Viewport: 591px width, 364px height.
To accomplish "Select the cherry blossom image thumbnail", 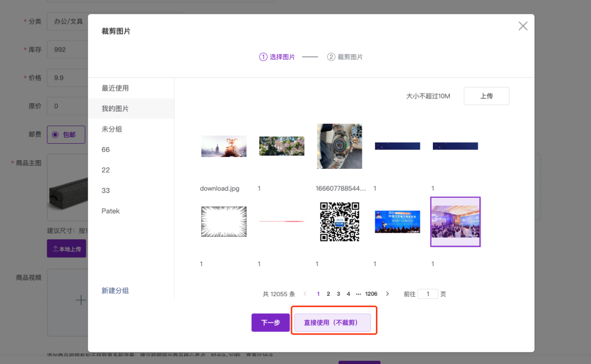I will (281, 146).
